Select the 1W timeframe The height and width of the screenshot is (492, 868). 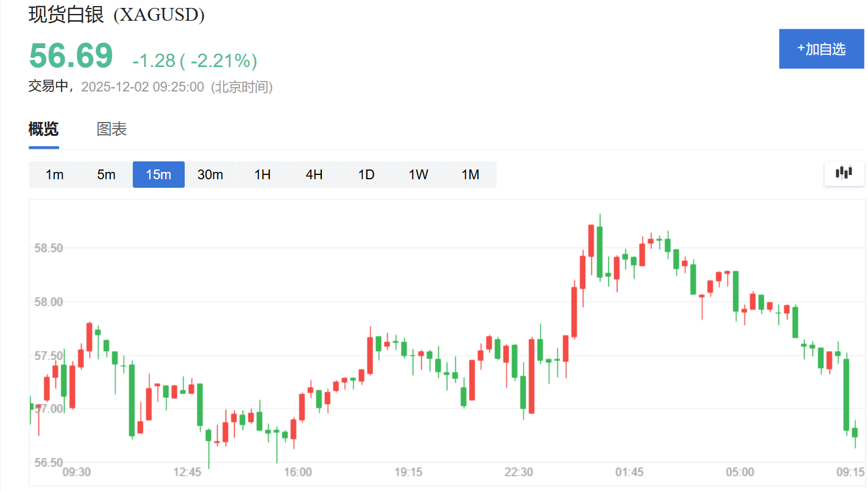point(418,175)
